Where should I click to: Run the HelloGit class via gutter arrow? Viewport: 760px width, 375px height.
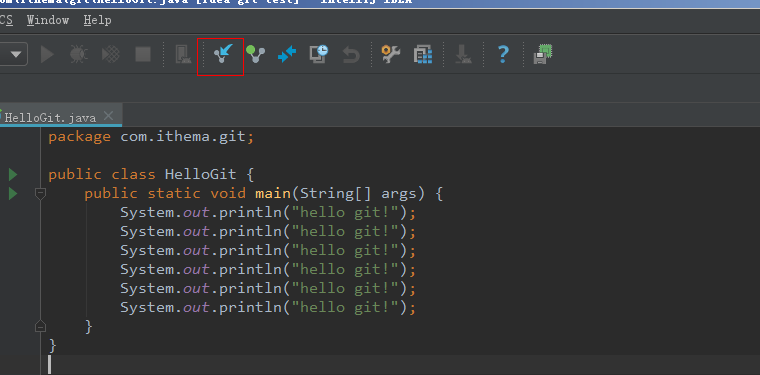(x=13, y=174)
